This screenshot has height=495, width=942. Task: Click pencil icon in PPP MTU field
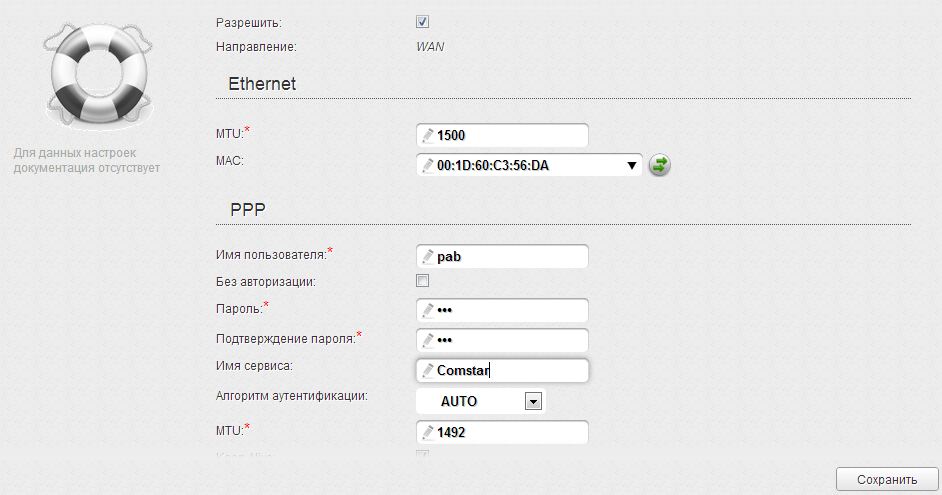[x=428, y=432]
